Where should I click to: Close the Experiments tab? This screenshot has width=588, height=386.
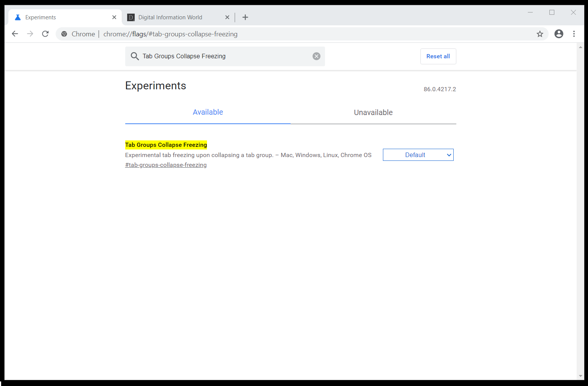pos(114,17)
